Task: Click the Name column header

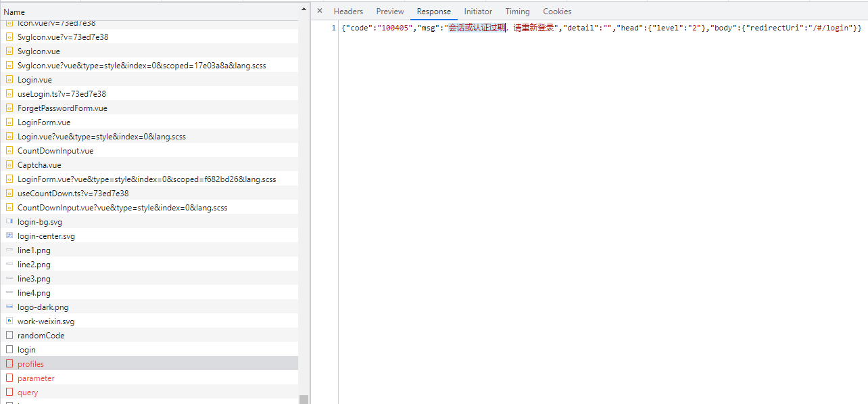Action: [x=15, y=12]
